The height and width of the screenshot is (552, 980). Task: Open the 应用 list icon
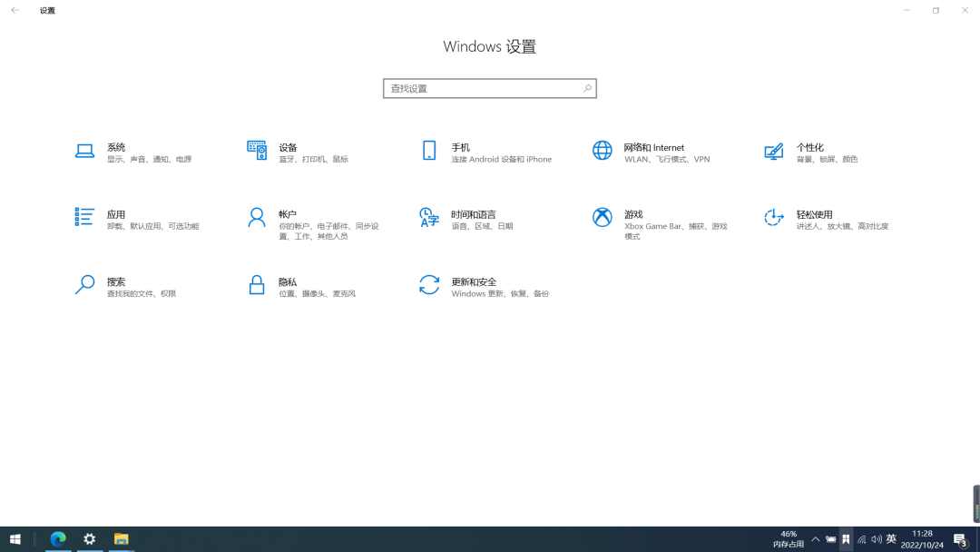click(84, 217)
